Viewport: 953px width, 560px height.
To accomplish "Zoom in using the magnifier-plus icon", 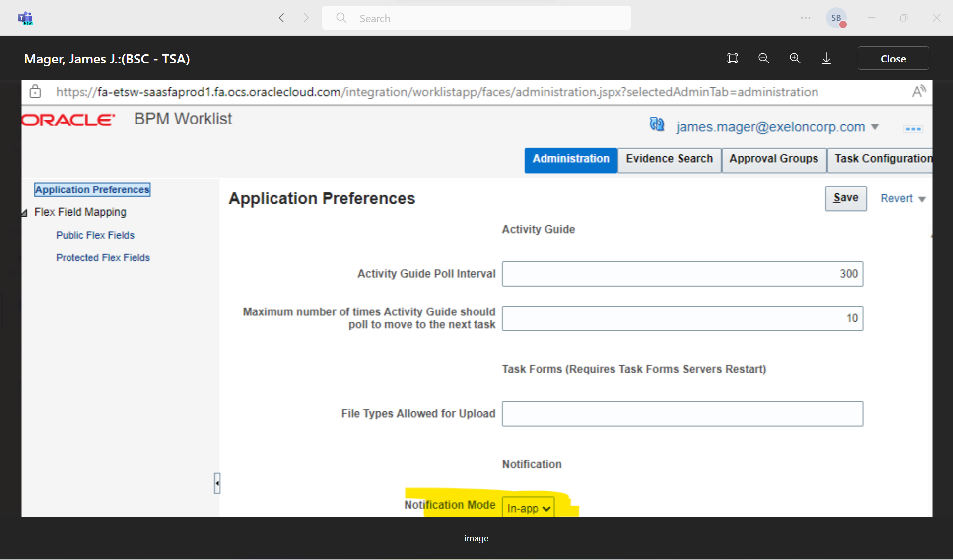I will (795, 58).
